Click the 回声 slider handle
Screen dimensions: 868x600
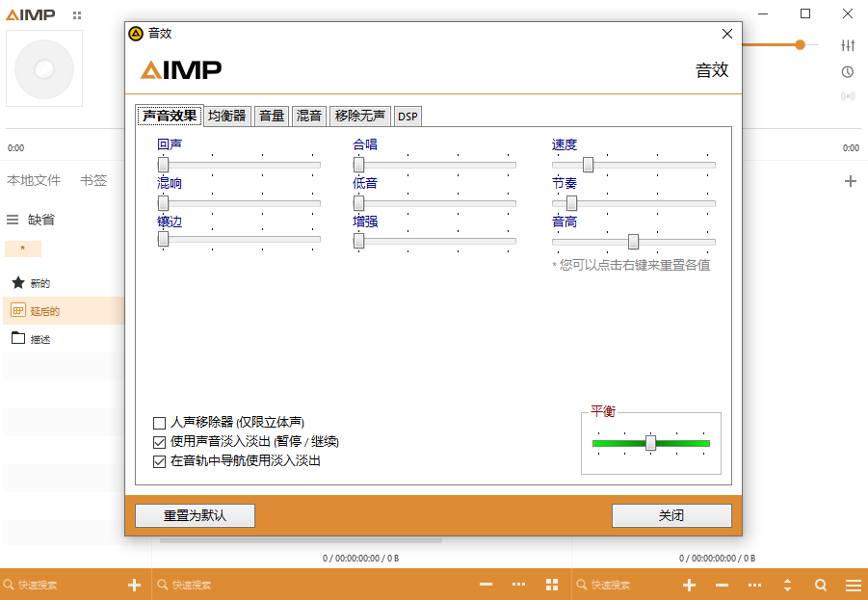164,165
